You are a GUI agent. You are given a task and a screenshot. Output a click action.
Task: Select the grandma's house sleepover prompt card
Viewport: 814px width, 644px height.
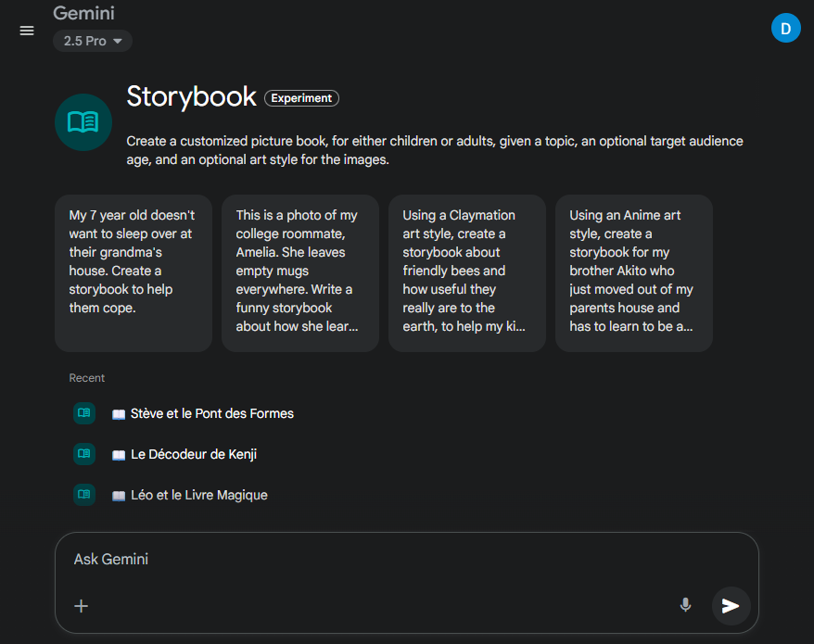pyautogui.click(x=134, y=273)
